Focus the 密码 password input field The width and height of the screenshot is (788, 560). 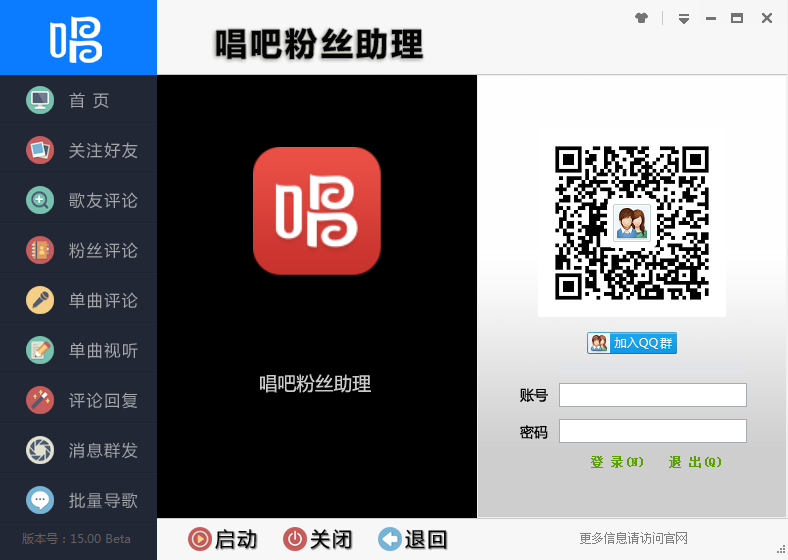point(652,431)
